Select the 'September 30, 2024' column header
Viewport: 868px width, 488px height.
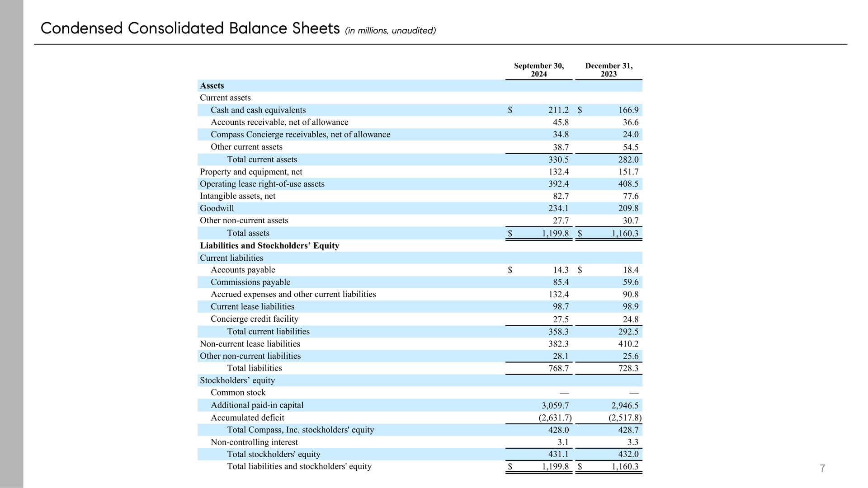(539, 70)
